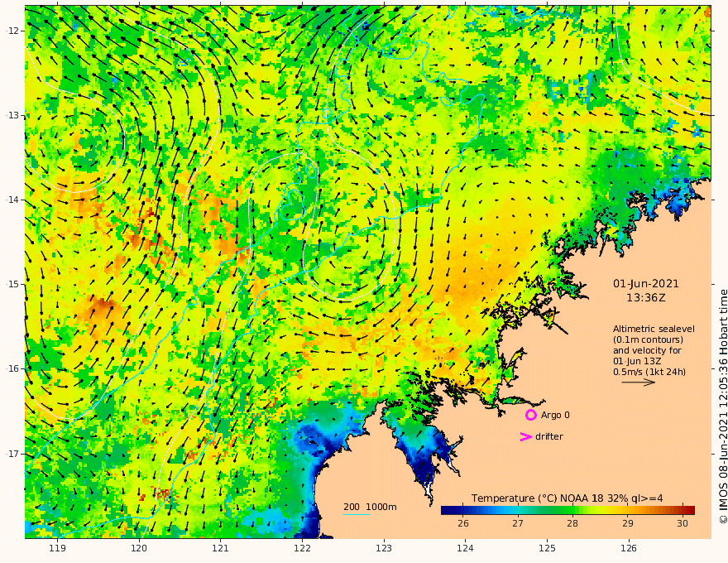Click the 'Altimetric sealevel' caption text
This screenshot has width=728, height=563.
click(x=654, y=329)
